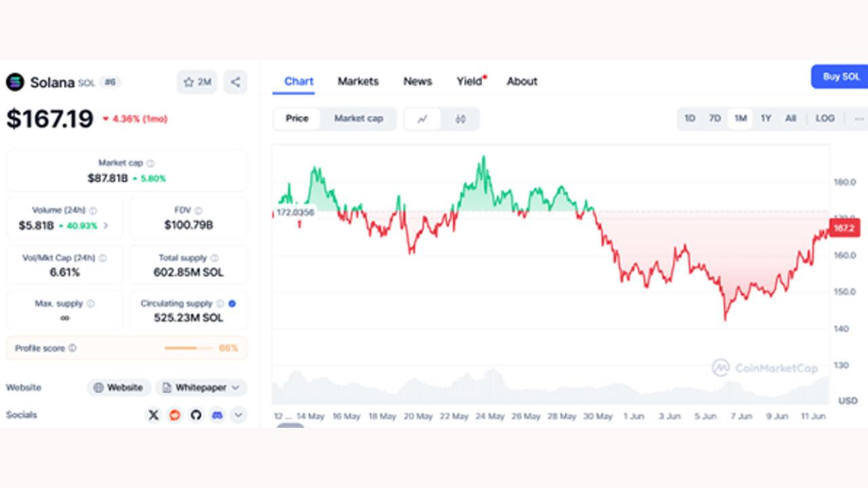
Task: Open Solana's Reddit social link
Action: (175, 415)
